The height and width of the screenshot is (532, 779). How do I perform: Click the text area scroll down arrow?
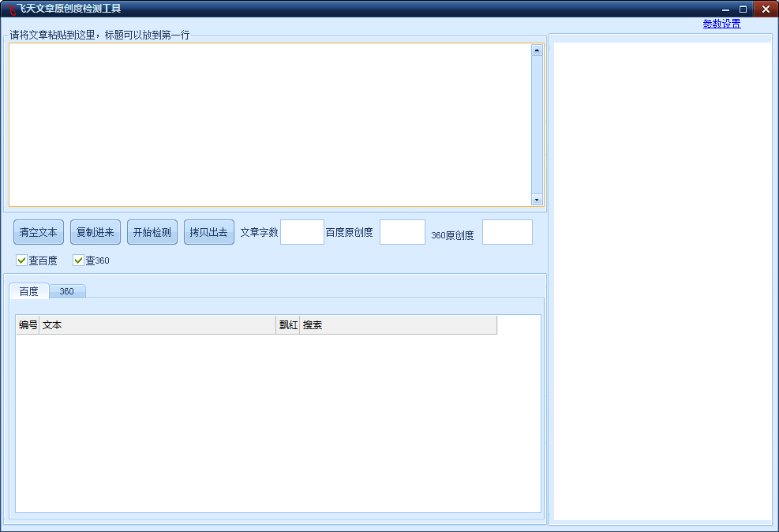pos(537,200)
